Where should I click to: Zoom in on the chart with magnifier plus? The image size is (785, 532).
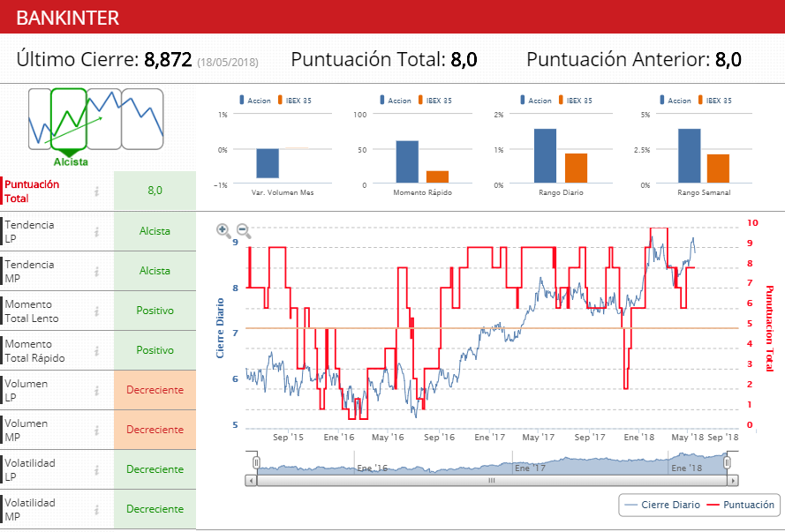tap(223, 230)
